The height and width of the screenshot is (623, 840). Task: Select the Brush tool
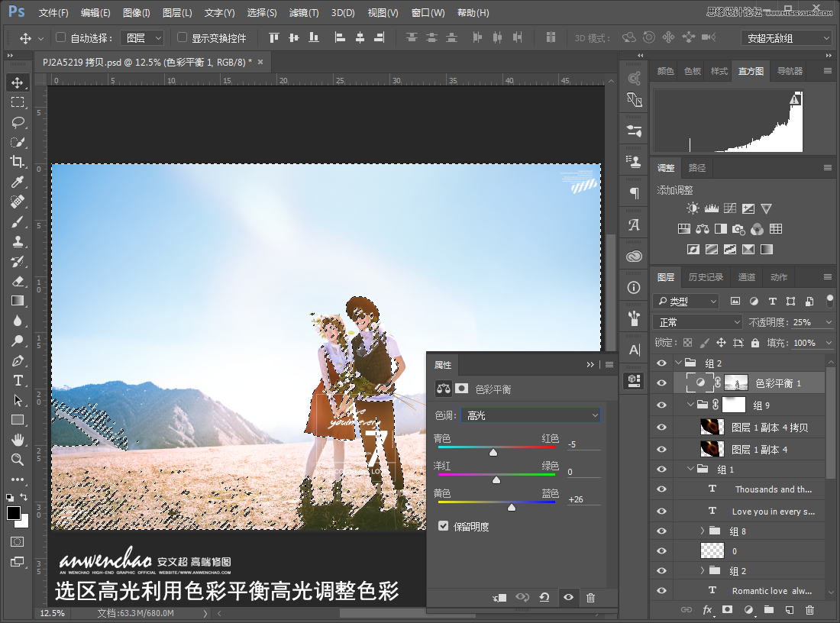[x=17, y=221]
